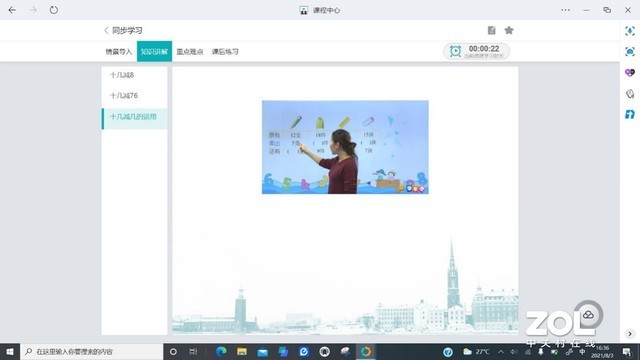Open the round white avatar taskbar app
This screenshot has height=360, width=640.
(x=324, y=351)
